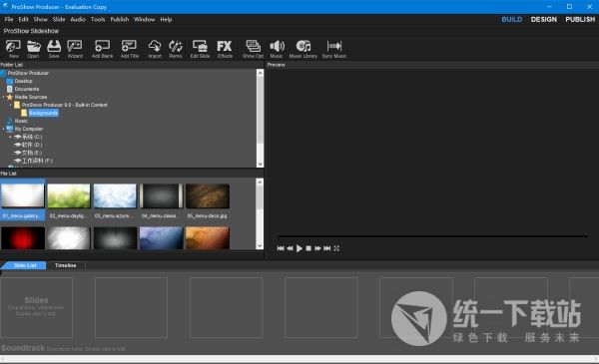Click the Music speaker icon
This screenshot has width=599, height=364.
click(x=277, y=49)
